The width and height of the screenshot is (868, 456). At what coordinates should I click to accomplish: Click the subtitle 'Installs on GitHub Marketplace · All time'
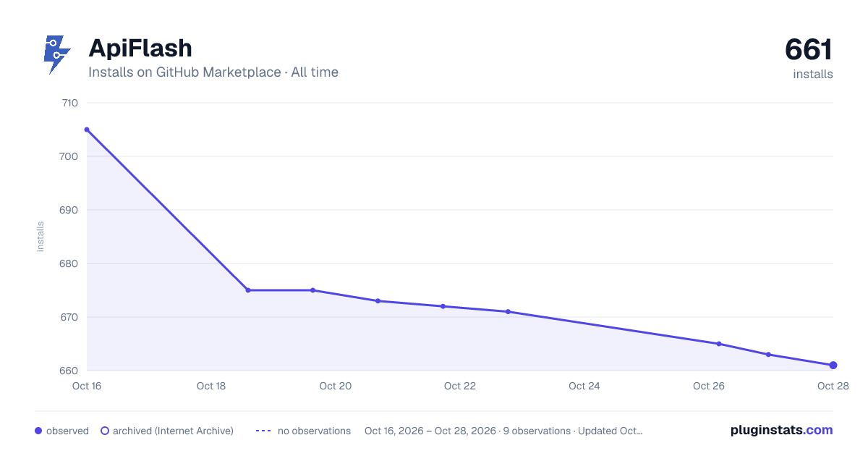[213, 72]
